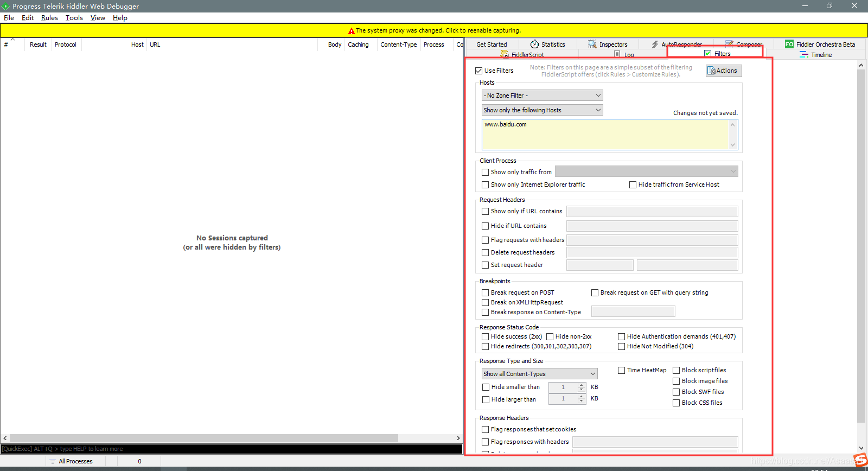868x471 pixels.
Task: Enable Break request on GET with query string
Action: pos(595,292)
